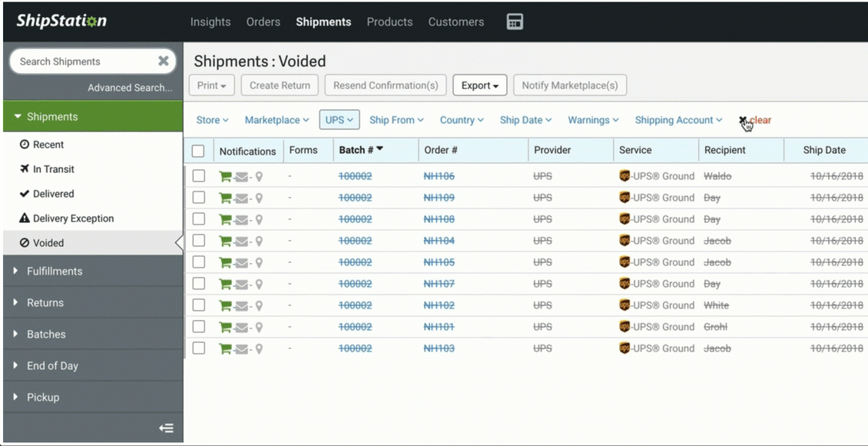Screen dimensions: 868x446
Task: Open the UPS provider filter dropdown
Action: pyautogui.click(x=339, y=120)
